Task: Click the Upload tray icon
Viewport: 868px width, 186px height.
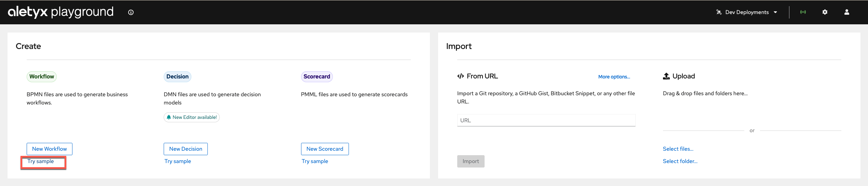Action: [x=666, y=76]
